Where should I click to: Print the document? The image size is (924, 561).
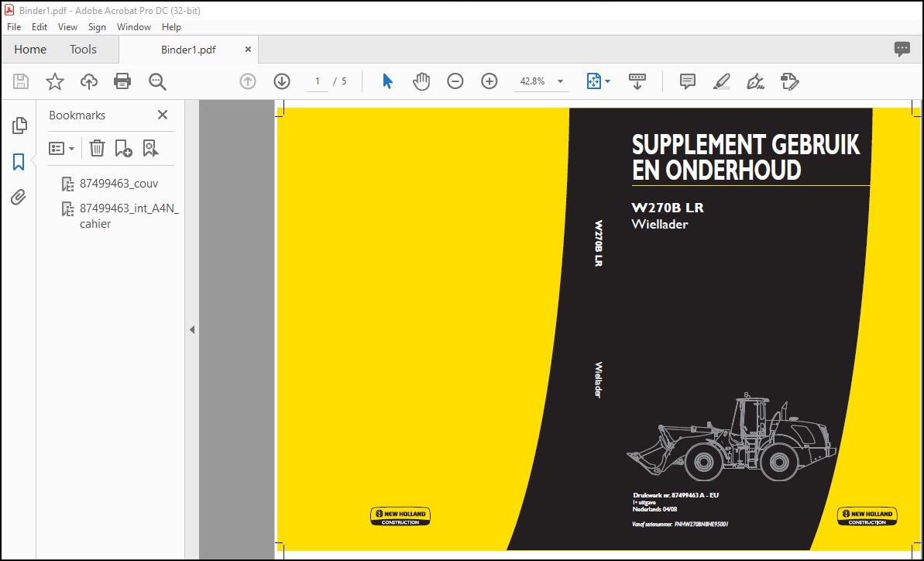tap(122, 81)
